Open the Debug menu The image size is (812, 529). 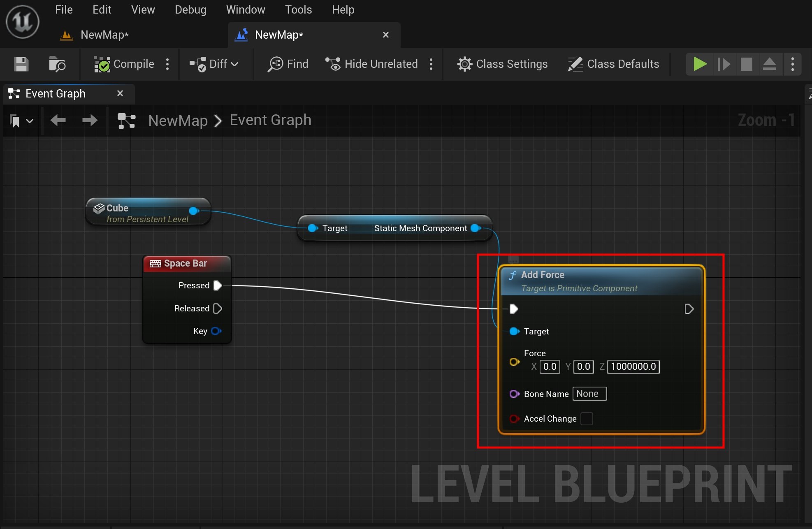coord(190,9)
